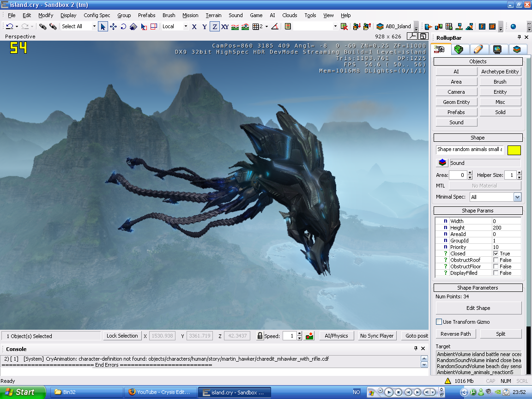Viewport: 532px width, 399px height.
Task: Select AmbientVolume_animals_reaction5 in Target list
Action: click(x=478, y=372)
